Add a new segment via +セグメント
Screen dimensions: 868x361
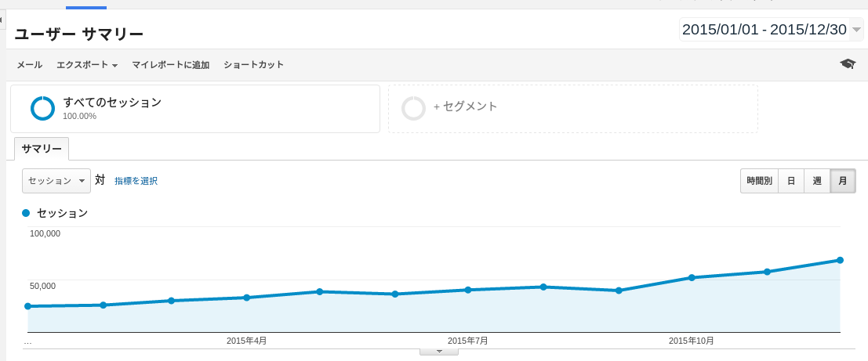(x=466, y=106)
